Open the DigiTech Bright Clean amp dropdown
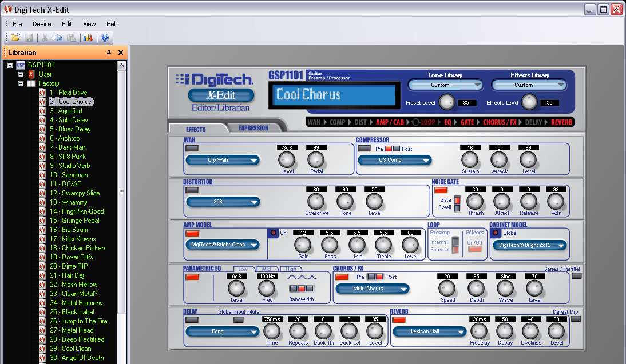Image resolution: width=626 pixels, height=364 pixels. tap(223, 245)
